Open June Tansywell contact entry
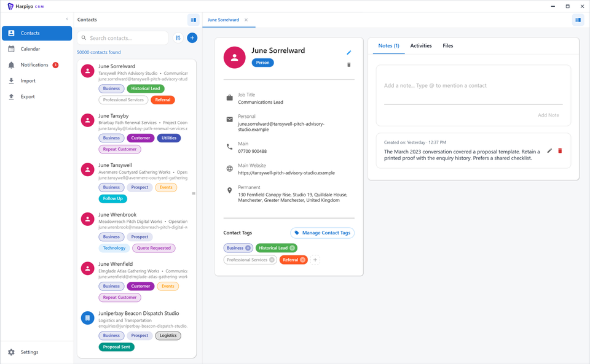This screenshot has width=590, height=364. [x=136, y=182]
